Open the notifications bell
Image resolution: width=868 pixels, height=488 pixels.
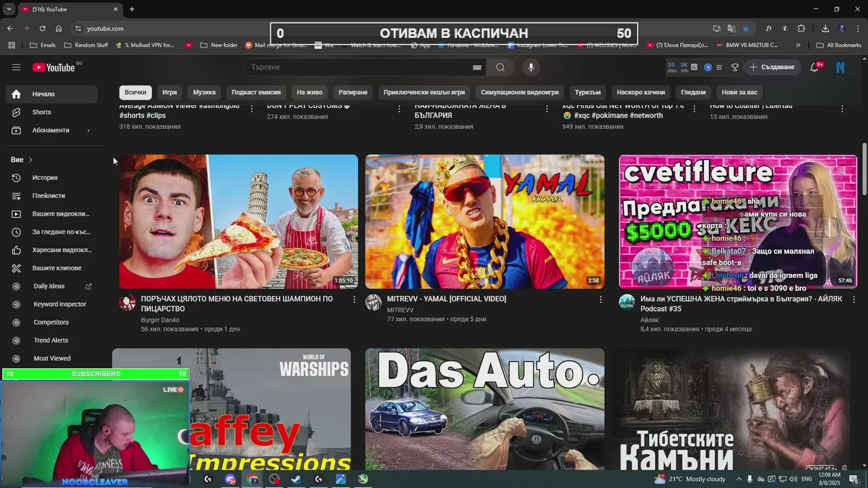coord(814,67)
